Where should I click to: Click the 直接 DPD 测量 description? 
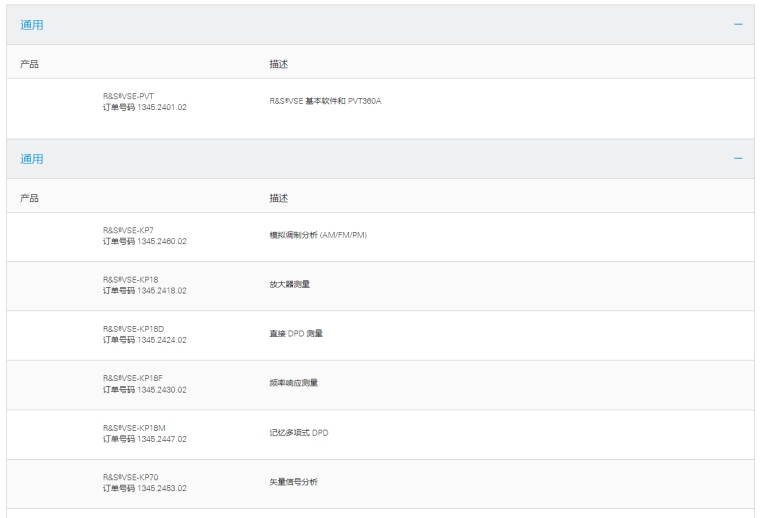click(296, 333)
